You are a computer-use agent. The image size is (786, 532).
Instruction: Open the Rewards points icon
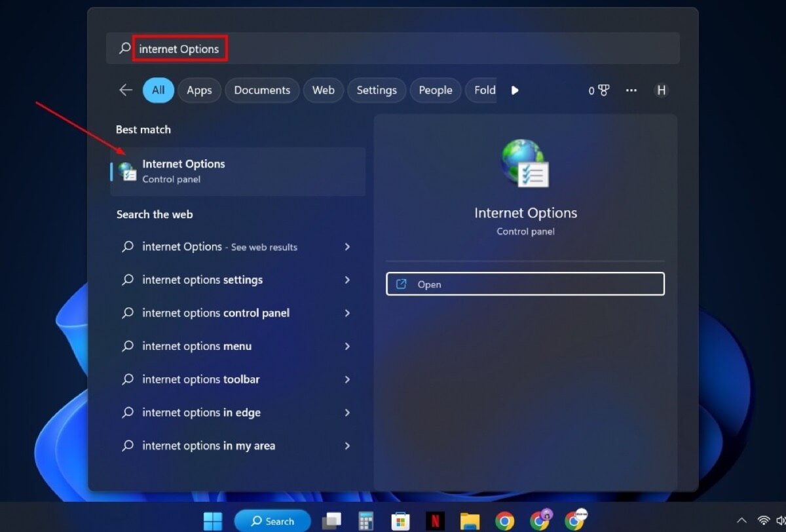(598, 90)
